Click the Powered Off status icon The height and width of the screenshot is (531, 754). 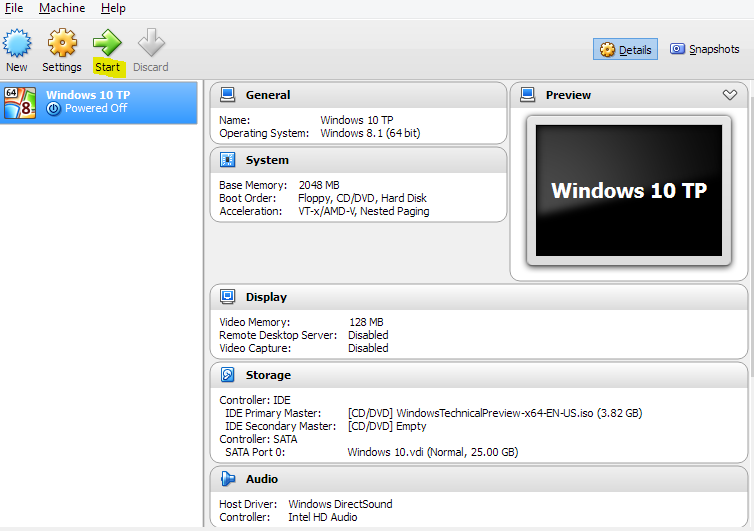(x=53, y=109)
